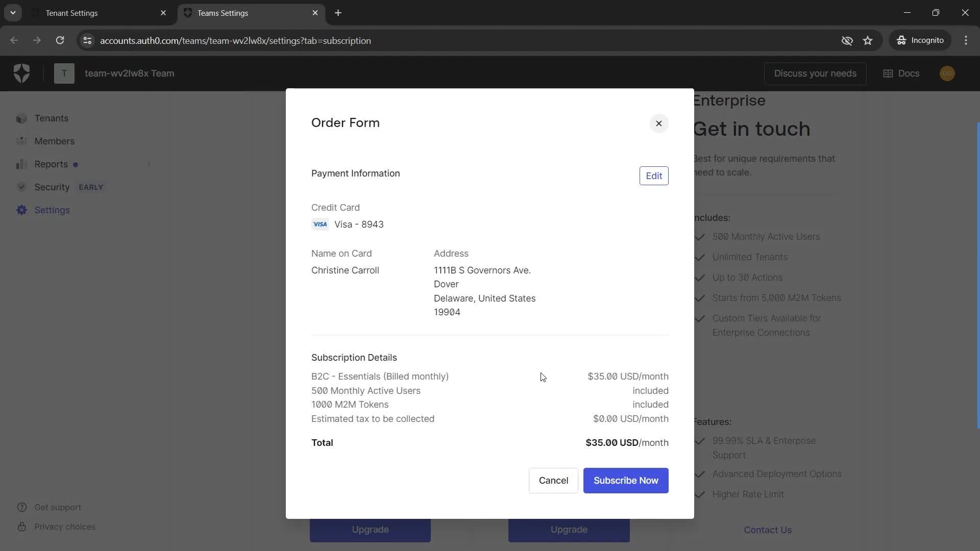Click the page vertical scrollbar
The width and height of the screenshot is (980, 551).
[x=977, y=275]
